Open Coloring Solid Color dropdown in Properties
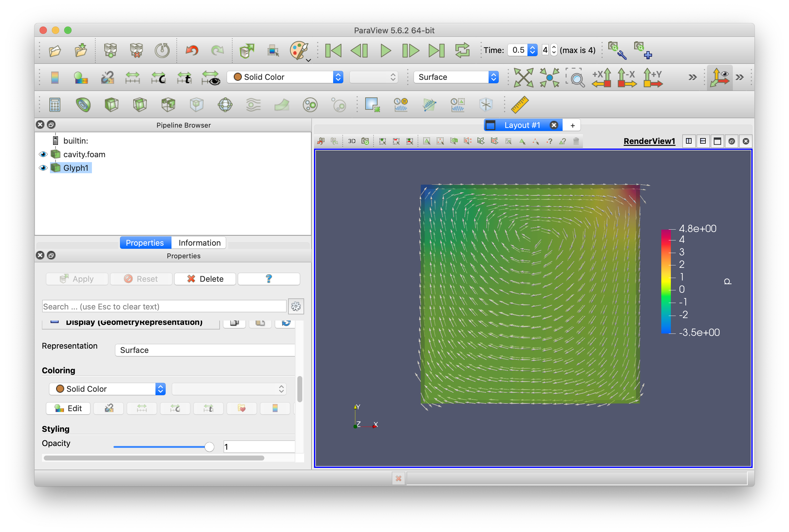Screen dimensions: 789x532 pos(107,389)
